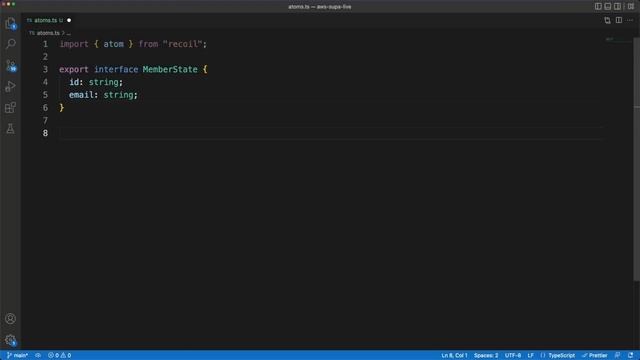Open the Search view
This screenshot has height=360, width=640.
[x=11, y=44]
